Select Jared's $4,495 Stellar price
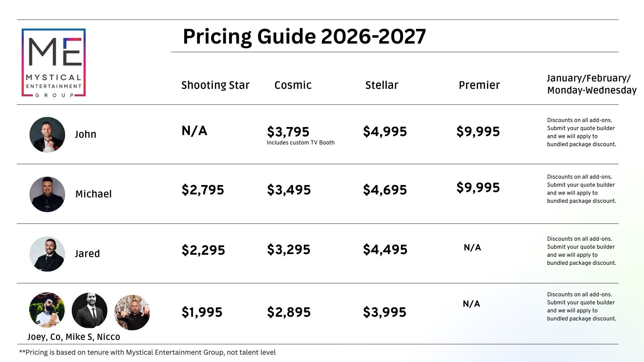The height and width of the screenshot is (362, 644). pyautogui.click(x=385, y=249)
